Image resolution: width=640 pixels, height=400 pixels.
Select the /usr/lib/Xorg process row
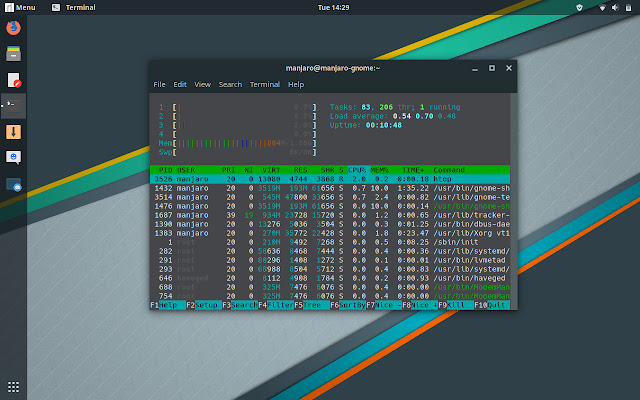pos(330,233)
